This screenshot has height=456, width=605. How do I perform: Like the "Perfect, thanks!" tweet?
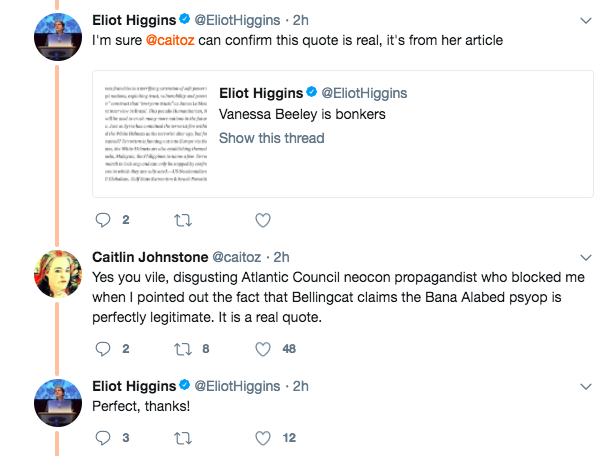263,437
